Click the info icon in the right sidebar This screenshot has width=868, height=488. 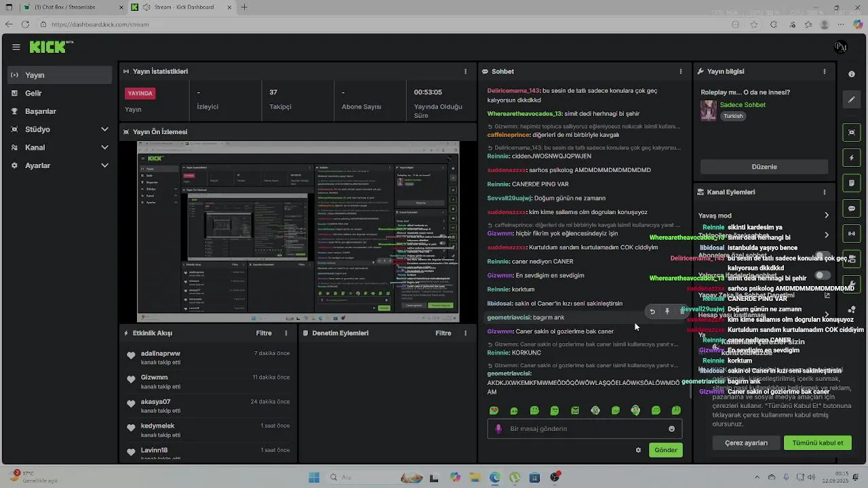[x=852, y=74]
